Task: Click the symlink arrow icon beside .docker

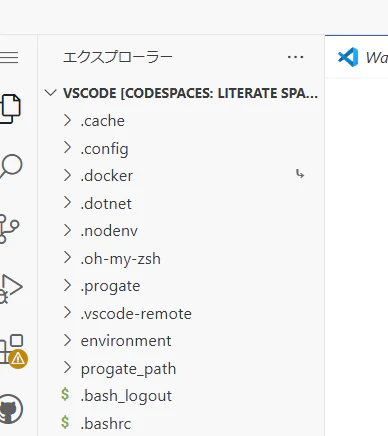Action: point(300,174)
